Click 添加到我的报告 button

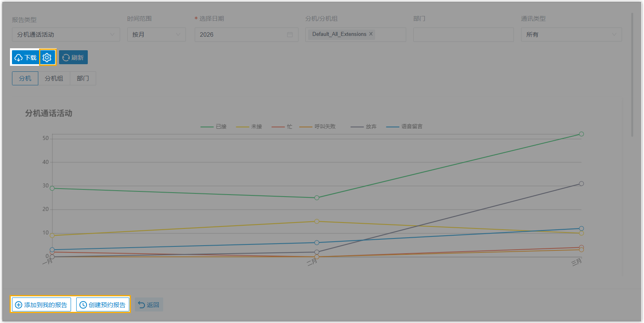coord(41,305)
